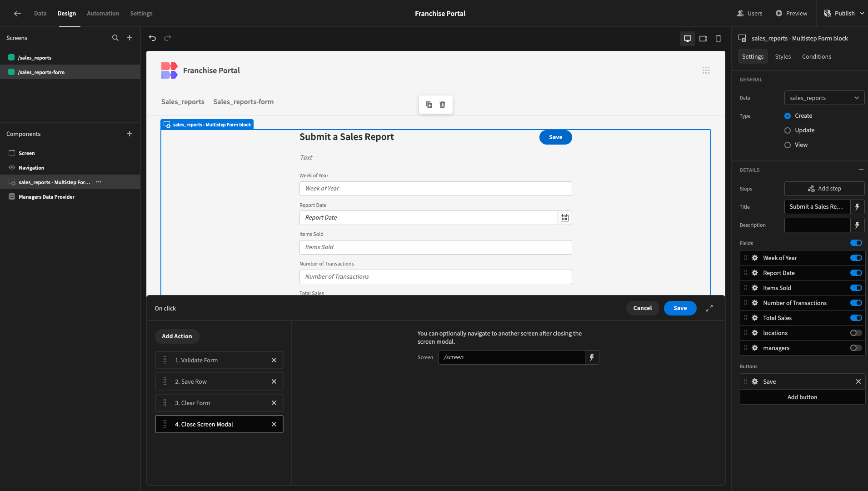Toggle all Fields master switch
868x491 pixels.
coord(856,243)
